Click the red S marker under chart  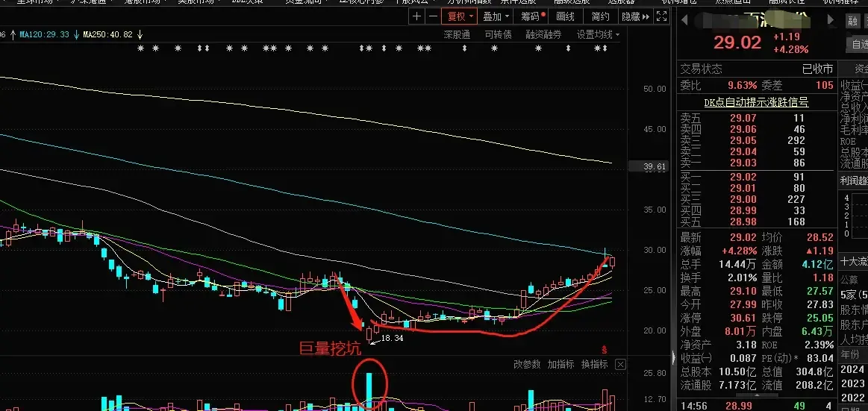(605, 350)
